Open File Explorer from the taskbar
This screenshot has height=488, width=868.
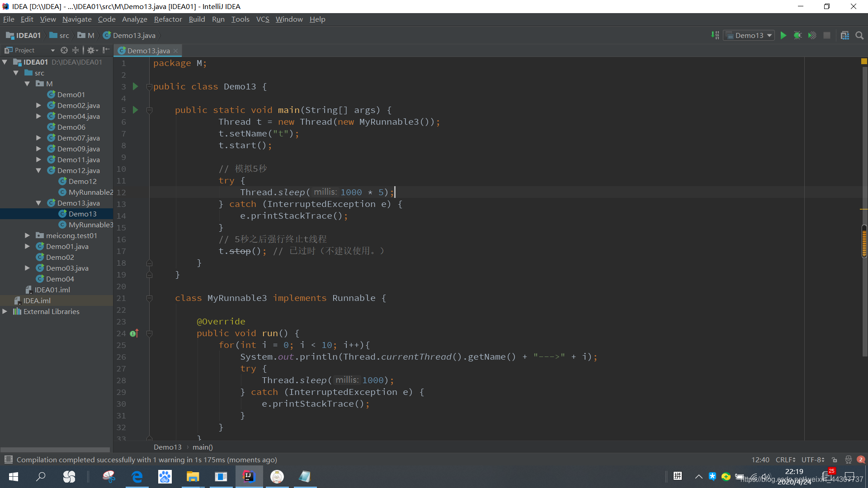[193, 477]
